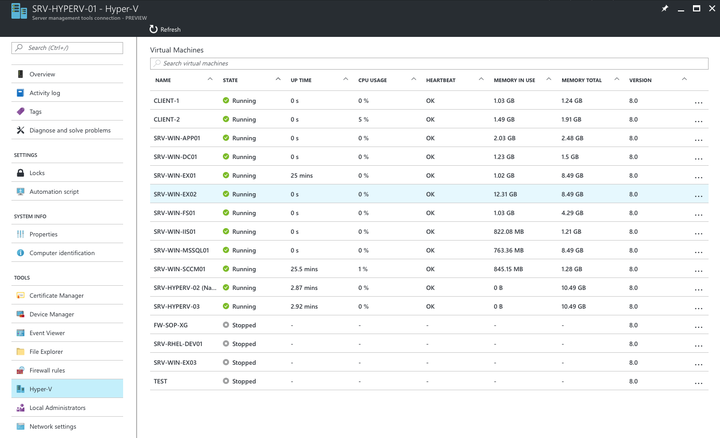Sort by the MEMORY IN USE column arrow
The width and height of the screenshot is (720, 438).
[x=548, y=79]
